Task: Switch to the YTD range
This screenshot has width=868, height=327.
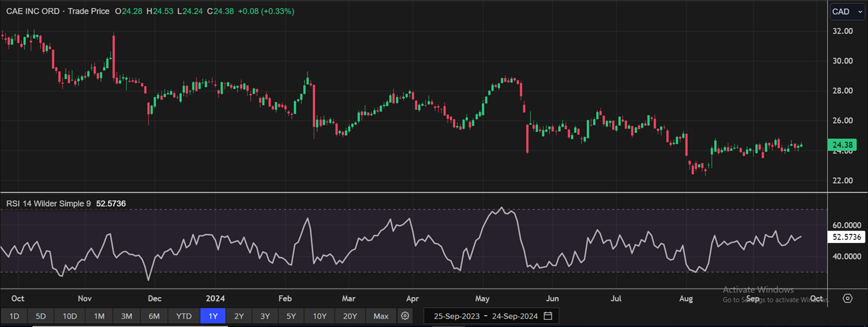Action: (184, 316)
